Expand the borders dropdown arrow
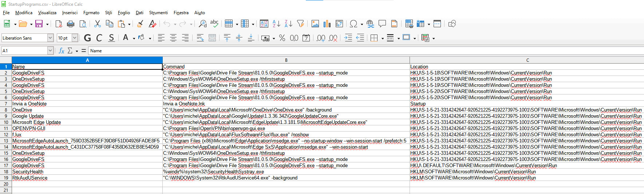 (383, 38)
